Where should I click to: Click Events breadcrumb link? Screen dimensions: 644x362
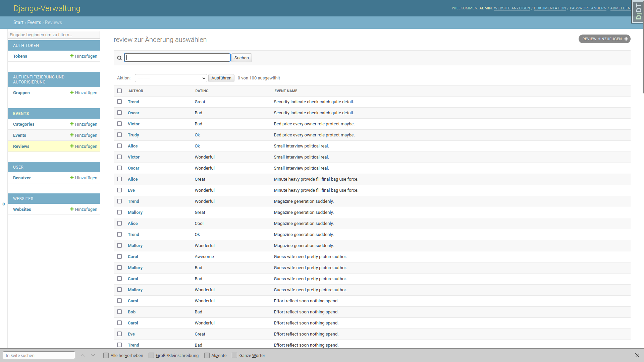click(x=34, y=22)
